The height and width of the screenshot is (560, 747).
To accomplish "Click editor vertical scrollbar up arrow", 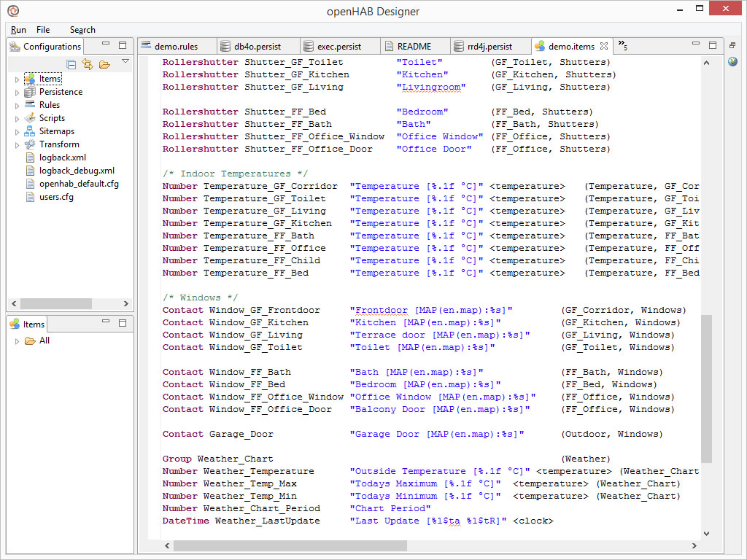I will click(706, 63).
